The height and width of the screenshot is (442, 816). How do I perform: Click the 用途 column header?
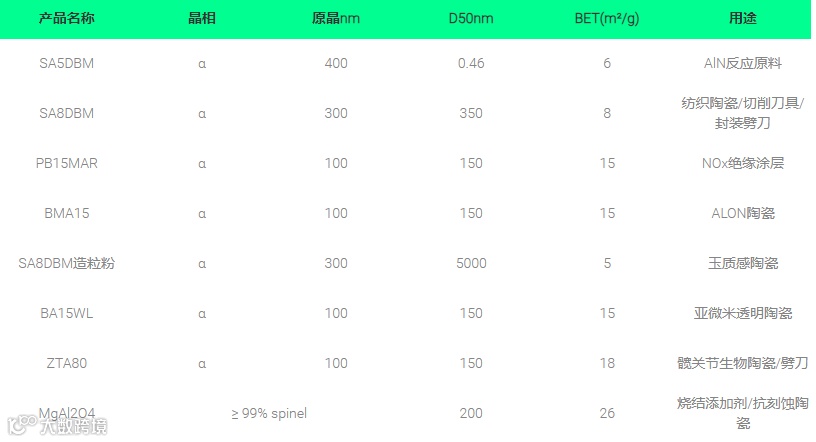coord(743,18)
